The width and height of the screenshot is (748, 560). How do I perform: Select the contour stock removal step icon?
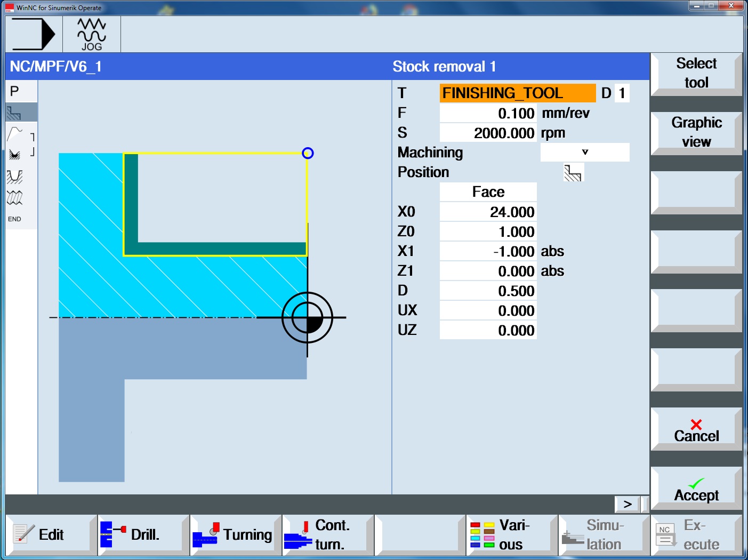(14, 155)
